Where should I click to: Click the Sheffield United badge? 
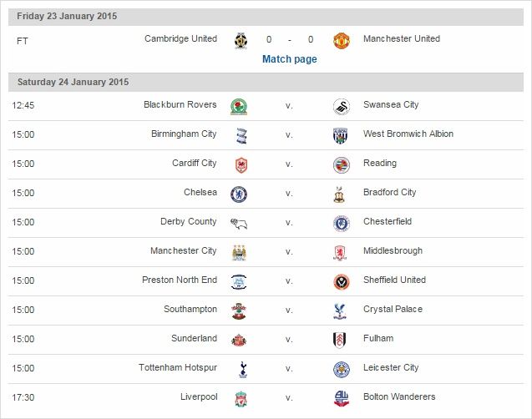pos(341,282)
